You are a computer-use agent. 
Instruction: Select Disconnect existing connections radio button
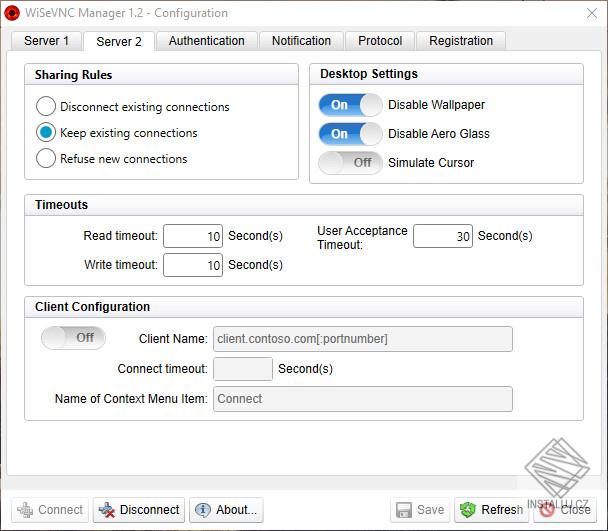[x=46, y=106]
